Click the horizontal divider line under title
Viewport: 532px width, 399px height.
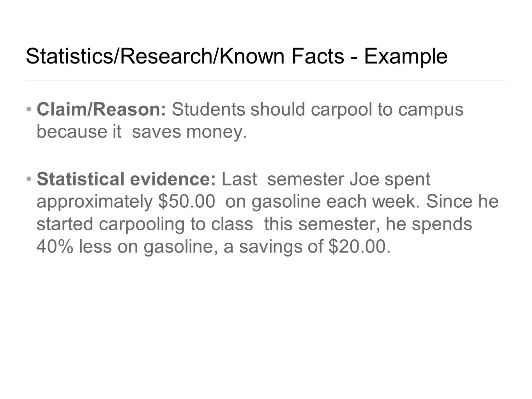point(266,81)
